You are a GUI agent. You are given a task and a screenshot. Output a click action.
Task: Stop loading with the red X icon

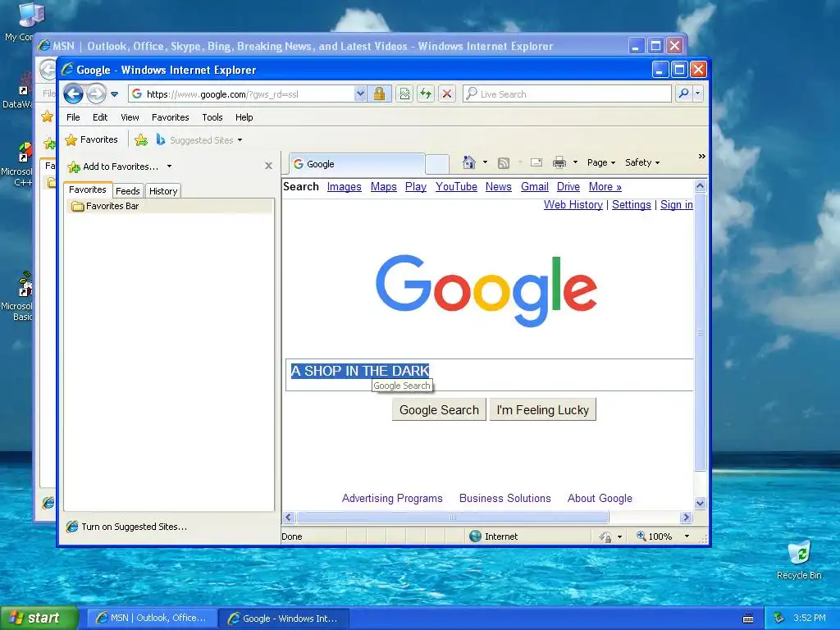coord(447,94)
